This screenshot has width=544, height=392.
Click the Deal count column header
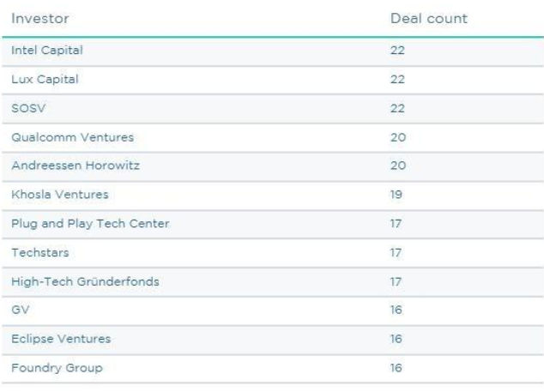click(x=427, y=19)
